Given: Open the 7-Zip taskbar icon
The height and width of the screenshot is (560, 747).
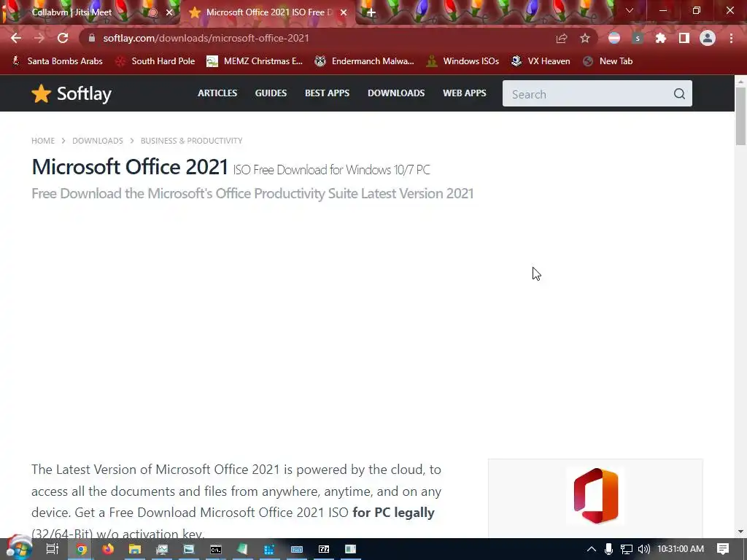Looking at the screenshot, I should [324, 549].
